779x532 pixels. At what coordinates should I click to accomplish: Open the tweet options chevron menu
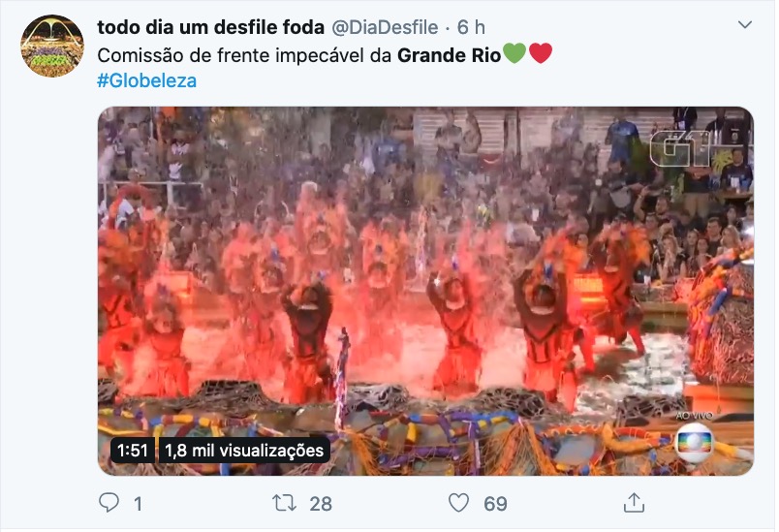click(x=745, y=25)
